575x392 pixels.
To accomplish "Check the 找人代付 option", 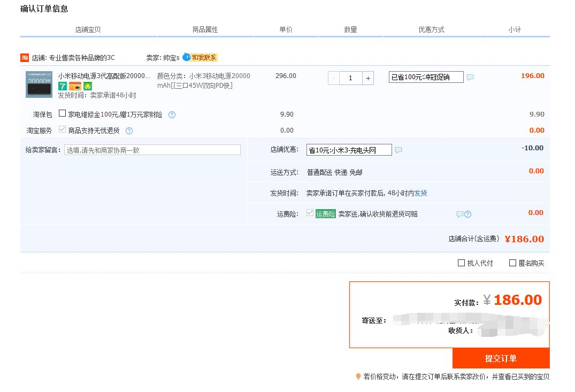I will 461,263.
